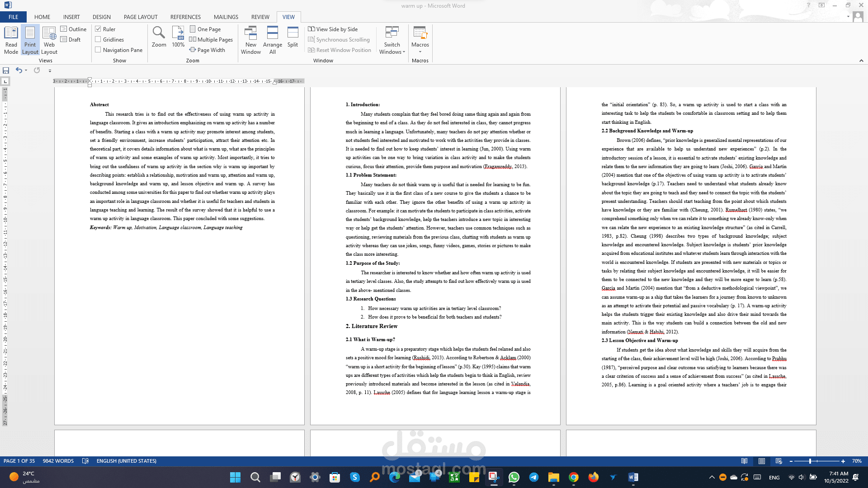Viewport: 868px width, 488px height.
Task: Click the tab selector at ruler corner
Action: pos(5,81)
